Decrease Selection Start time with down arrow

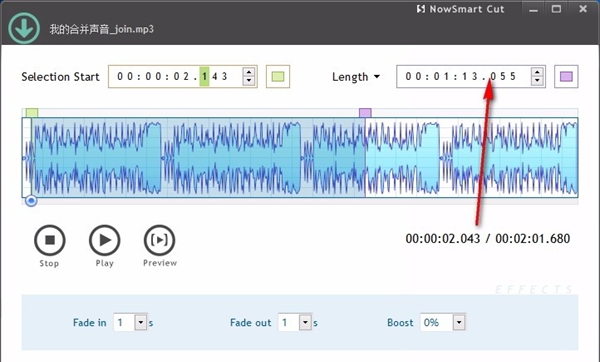(249, 81)
